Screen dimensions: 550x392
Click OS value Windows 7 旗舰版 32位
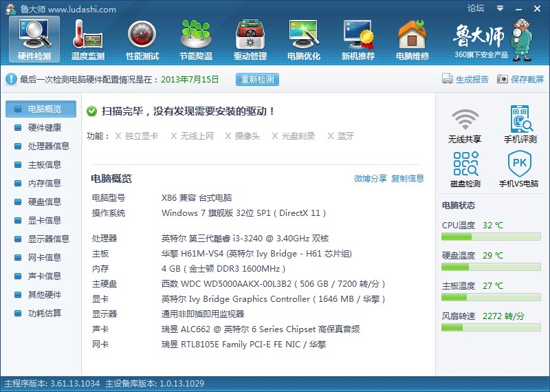(244, 213)
